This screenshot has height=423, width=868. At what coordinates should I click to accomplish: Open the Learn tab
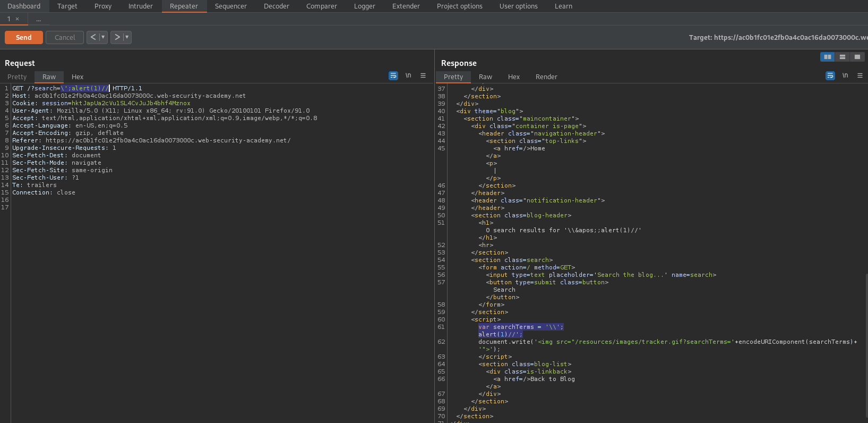(563, 6)
